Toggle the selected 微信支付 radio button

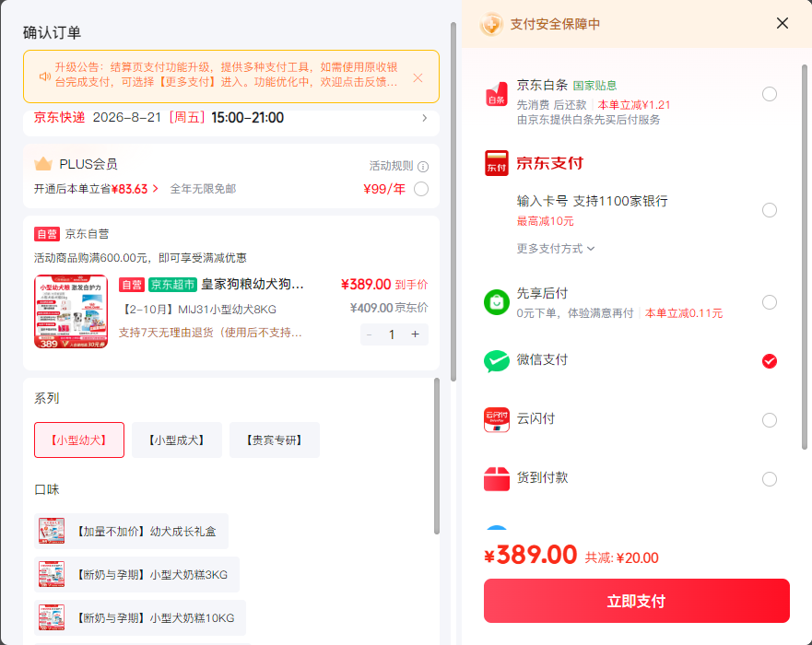[769, 361]
